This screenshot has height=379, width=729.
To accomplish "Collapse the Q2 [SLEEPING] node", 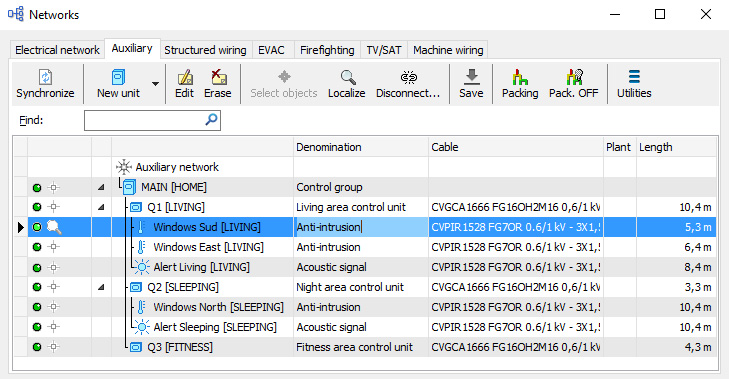I will click(101, 287).
